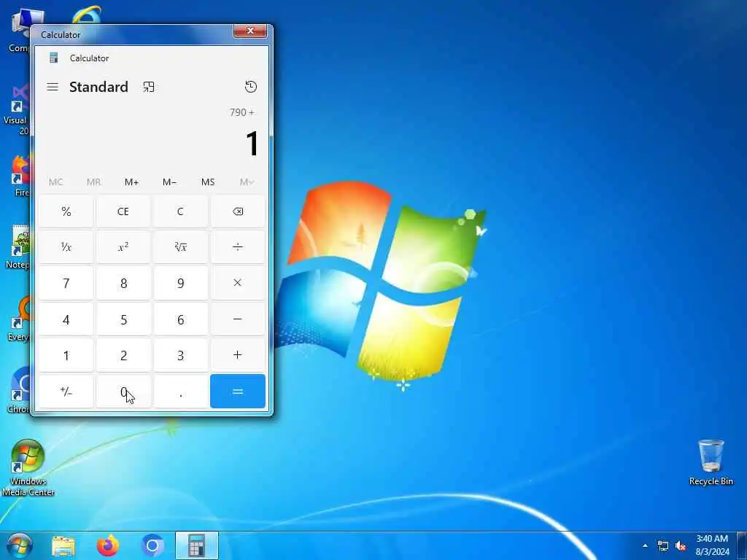Square the value with x² key
This screenshot has height=560, width=747.
123,246
